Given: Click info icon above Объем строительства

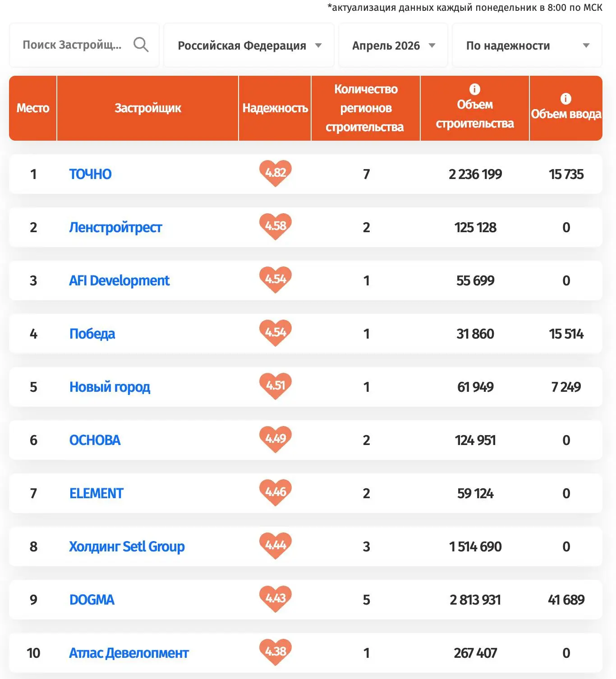Looking at the screenshot, I should [474, 89].
